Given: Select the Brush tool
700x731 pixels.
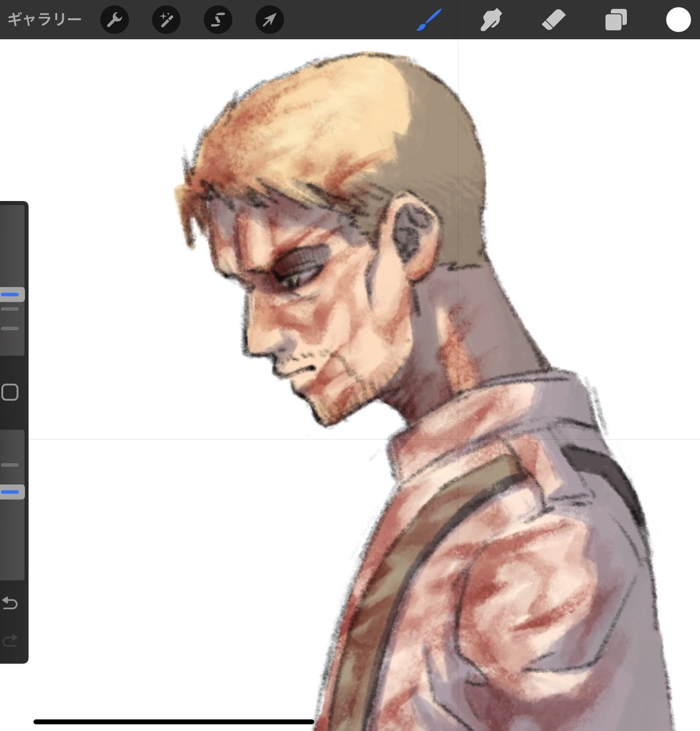Looking at the screenshot, I should pyautogui.click(x=430, y=20).
